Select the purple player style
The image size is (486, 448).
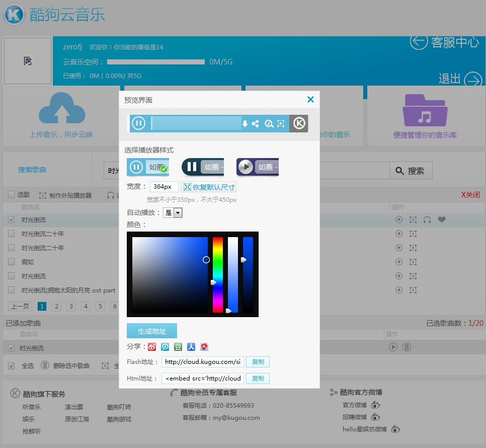coord(258,167)
